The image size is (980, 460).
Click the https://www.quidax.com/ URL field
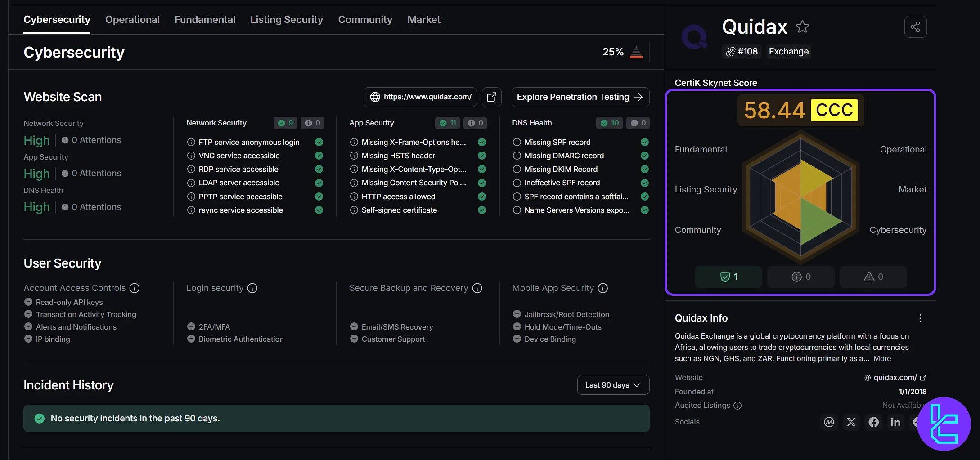(x=420, y=97)
